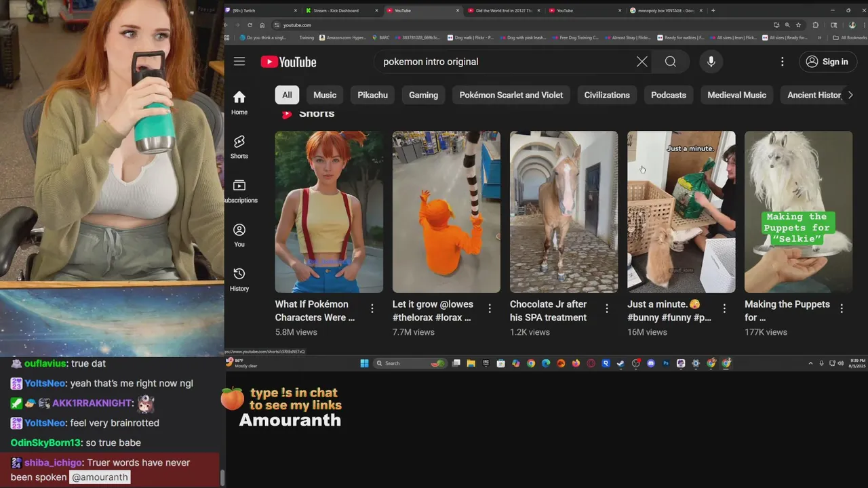Switch to Did the World End in 2012 tab
Image resolution: width=868 pixels, height=488 pixels.
click(503, 10)
